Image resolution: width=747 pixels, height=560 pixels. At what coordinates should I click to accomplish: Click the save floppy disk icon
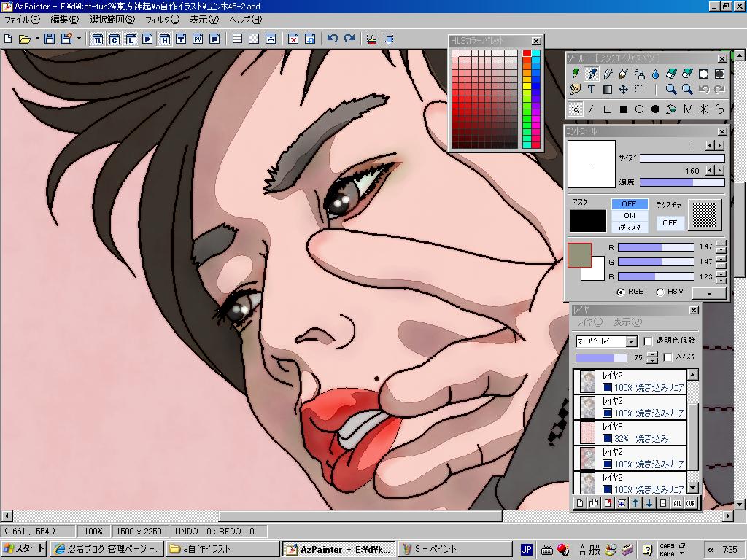(x=50, y=39)
